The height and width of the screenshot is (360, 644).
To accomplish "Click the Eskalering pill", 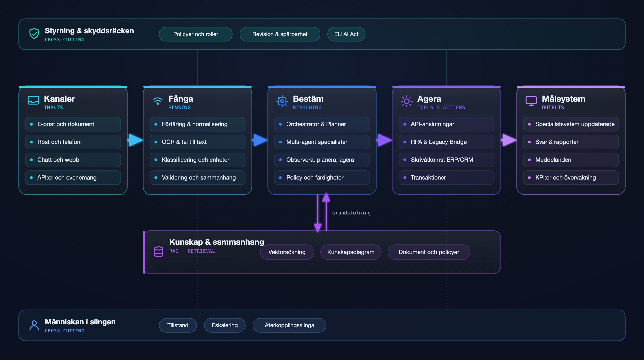I will click(224, 325).
